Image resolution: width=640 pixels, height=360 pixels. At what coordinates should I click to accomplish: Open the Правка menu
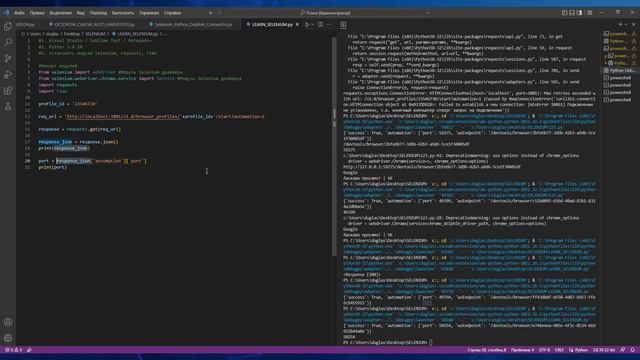[x=37, y=13]
